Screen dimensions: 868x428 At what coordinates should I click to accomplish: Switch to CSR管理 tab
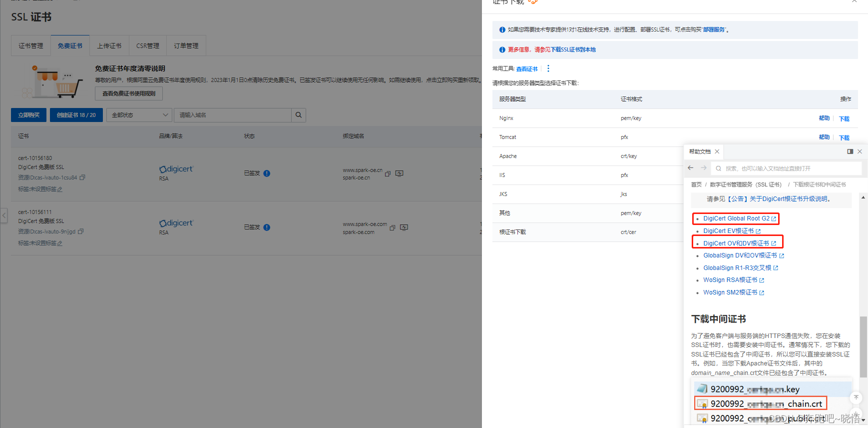click(148, 45)
